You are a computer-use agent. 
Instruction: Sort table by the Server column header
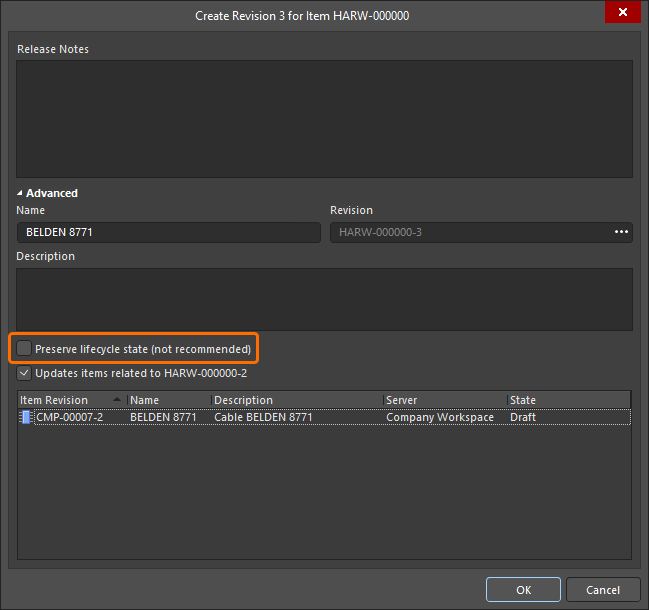click(x=445, y=400)
